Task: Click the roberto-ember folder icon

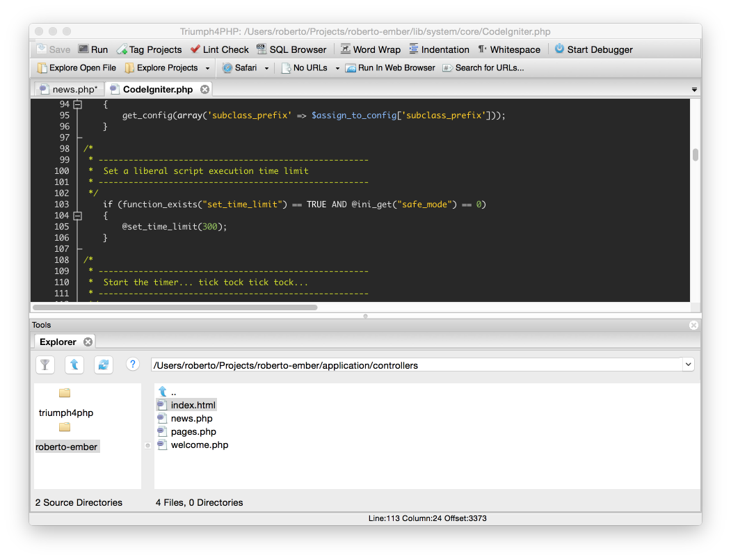Action: (65, 427)
